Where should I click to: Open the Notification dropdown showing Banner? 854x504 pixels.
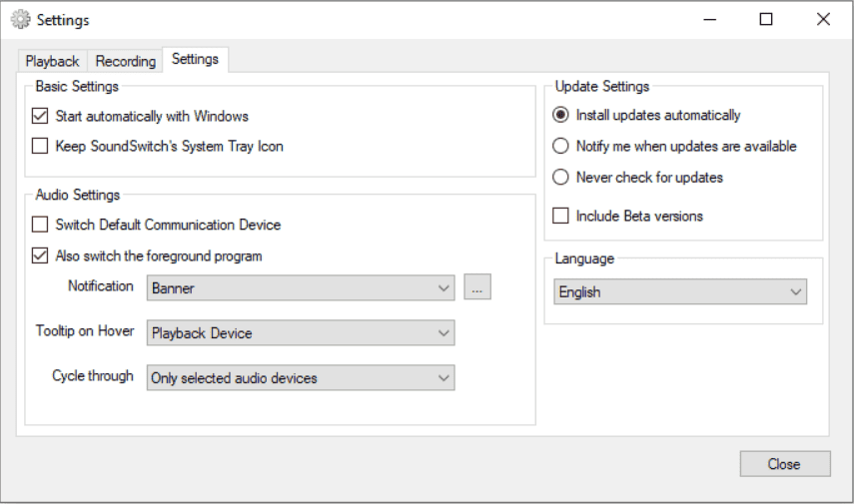(x=301, y=288)
